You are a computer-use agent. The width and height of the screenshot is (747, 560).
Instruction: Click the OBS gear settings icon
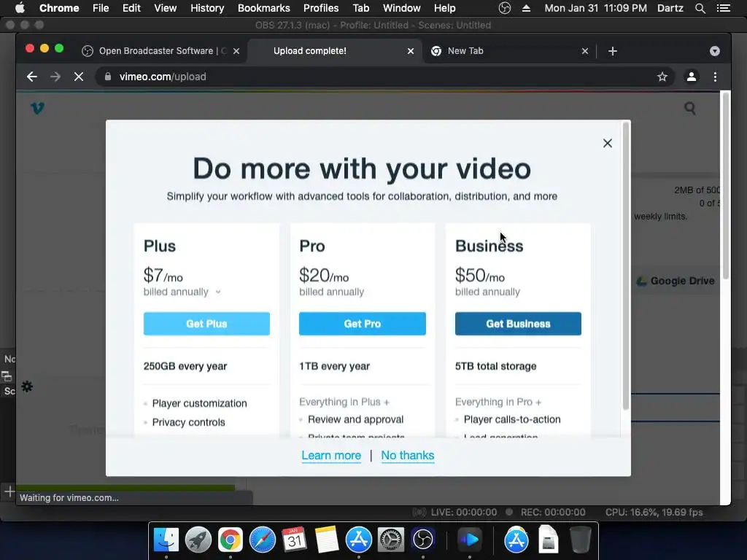click(27, 386)
